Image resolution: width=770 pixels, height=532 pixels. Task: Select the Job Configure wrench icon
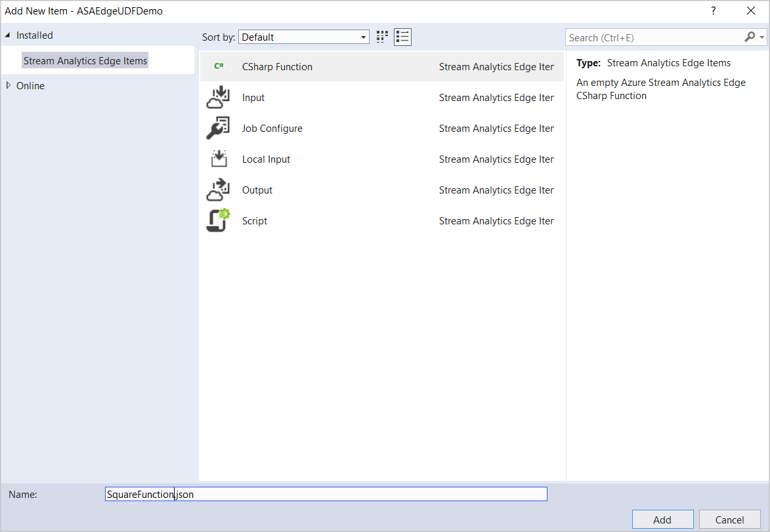217,128
